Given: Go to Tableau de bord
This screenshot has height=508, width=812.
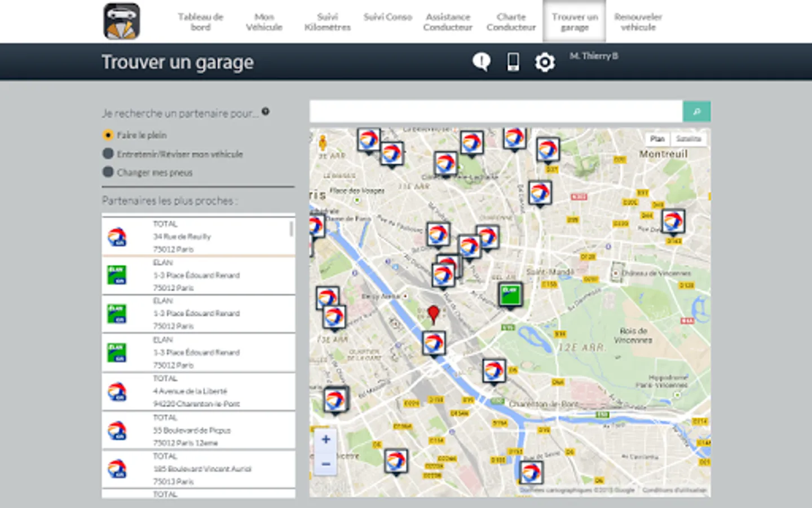Looking at the screenshot, I should coord(201,21).
